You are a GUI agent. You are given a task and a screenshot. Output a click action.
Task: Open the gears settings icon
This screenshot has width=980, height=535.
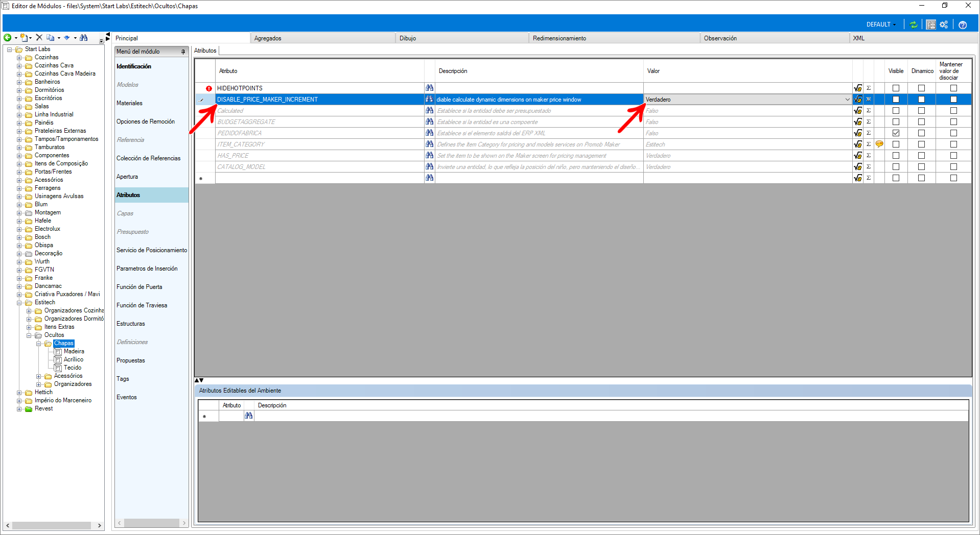(944, 25)
